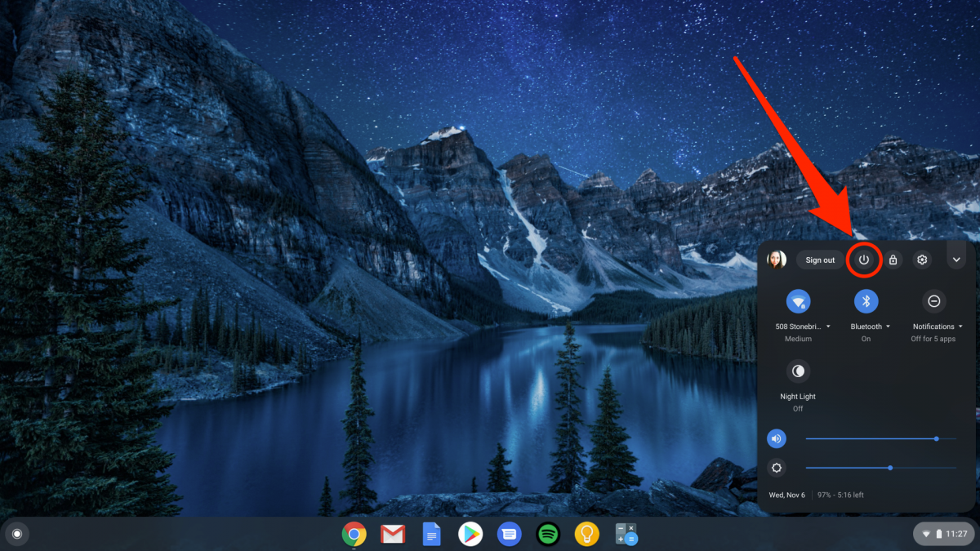Click the power shutdown icon
This screenshot has height=551, width=980.
coord(864,260)
